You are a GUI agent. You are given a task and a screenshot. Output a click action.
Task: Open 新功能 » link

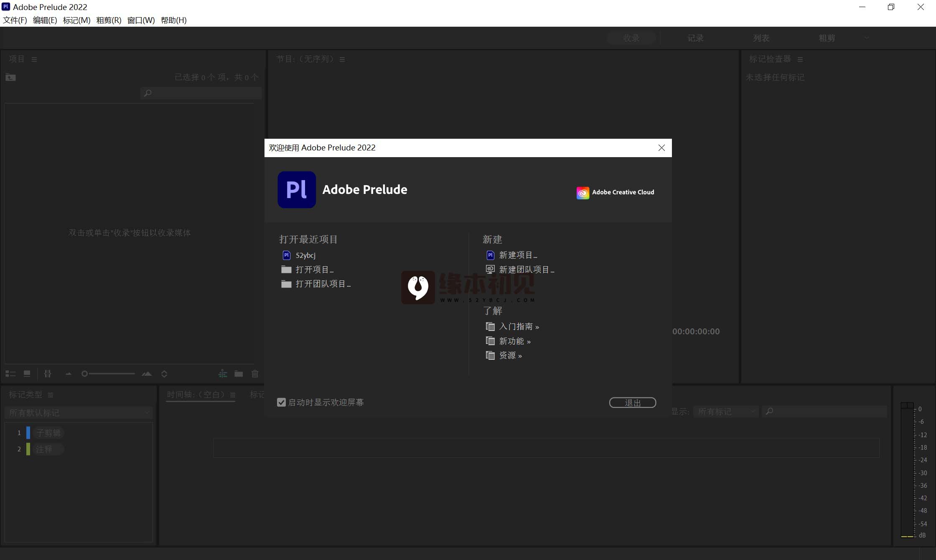click(x=515, y=341)
